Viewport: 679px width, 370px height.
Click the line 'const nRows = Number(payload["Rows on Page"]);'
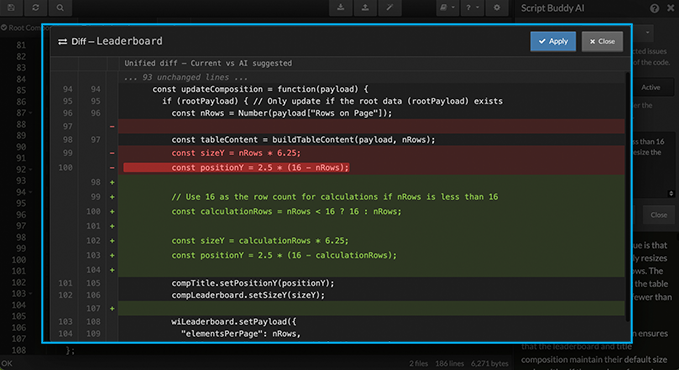[281, 113]
